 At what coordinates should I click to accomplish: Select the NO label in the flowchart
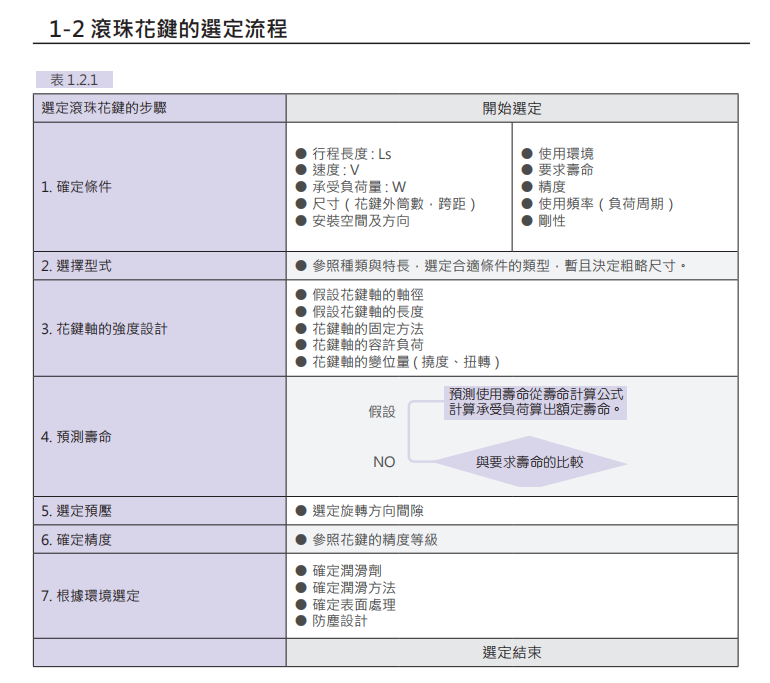384,462
